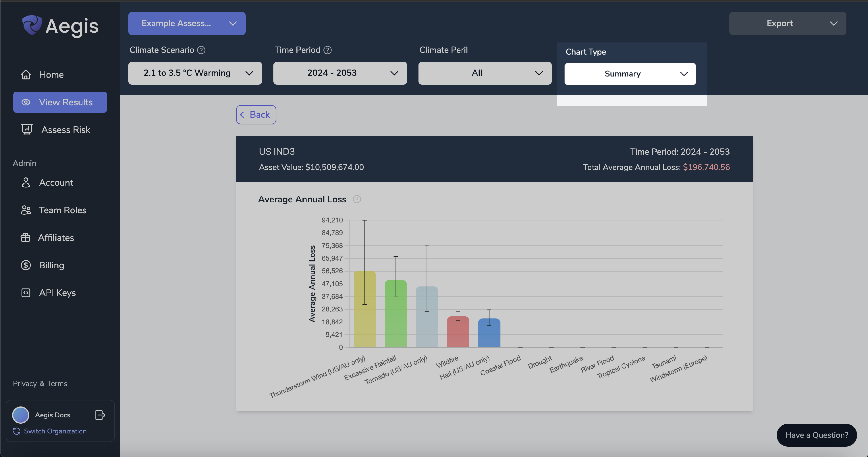Viewport: 868px width, 457px height.
Task: Open Billing page
Action: pos(60,265)
